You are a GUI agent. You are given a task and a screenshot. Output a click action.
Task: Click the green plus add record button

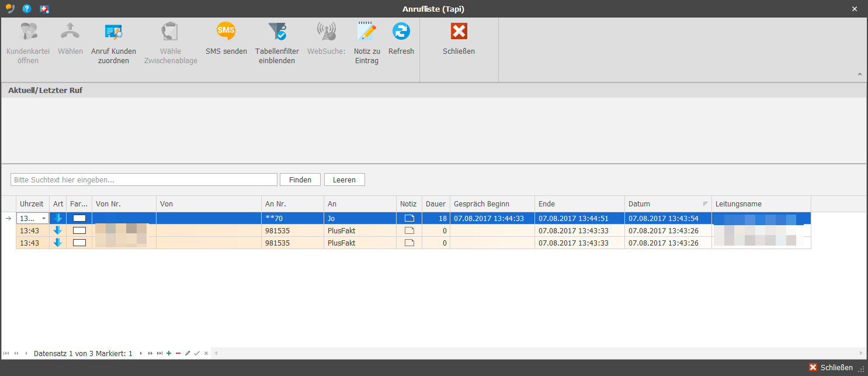point(169,353)
